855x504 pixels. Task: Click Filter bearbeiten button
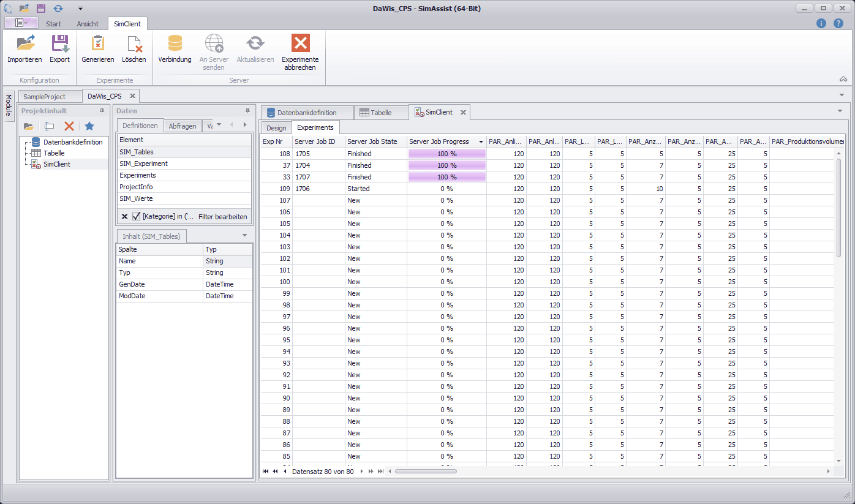tap(223, 216)
